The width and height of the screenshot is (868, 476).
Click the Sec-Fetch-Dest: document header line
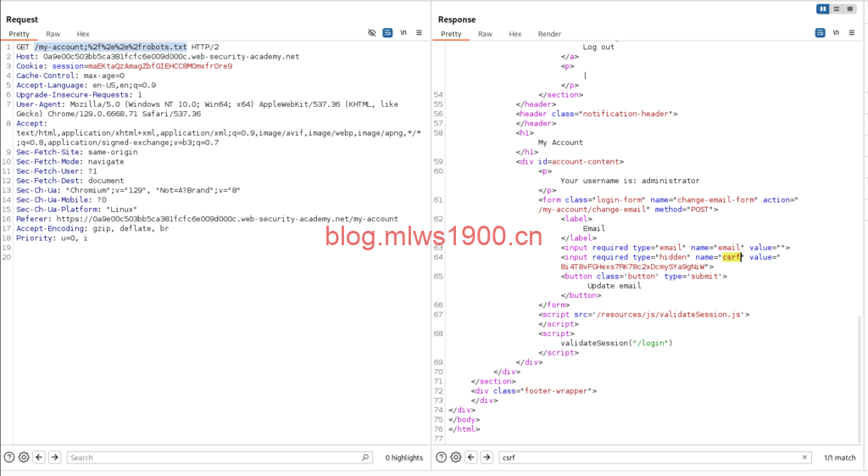click(x=70, y=181)
